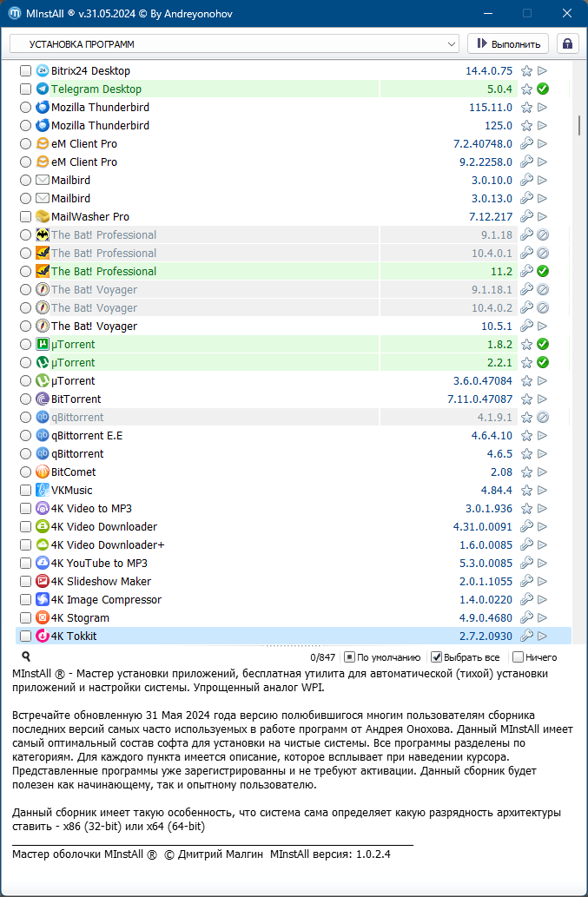Click the play arrow for BitComet
The height and width of the screenshot is (897, 588).
click(x=543, y=472)
